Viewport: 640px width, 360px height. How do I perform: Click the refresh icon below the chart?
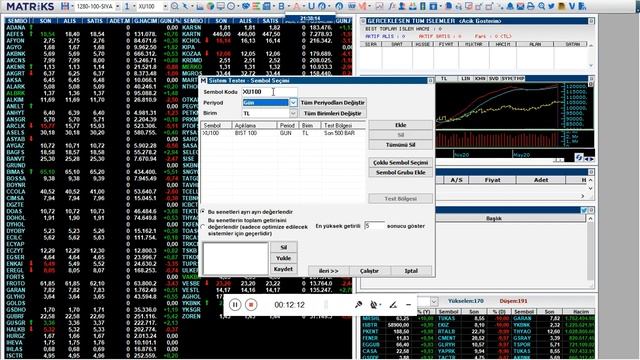(579, 158)
